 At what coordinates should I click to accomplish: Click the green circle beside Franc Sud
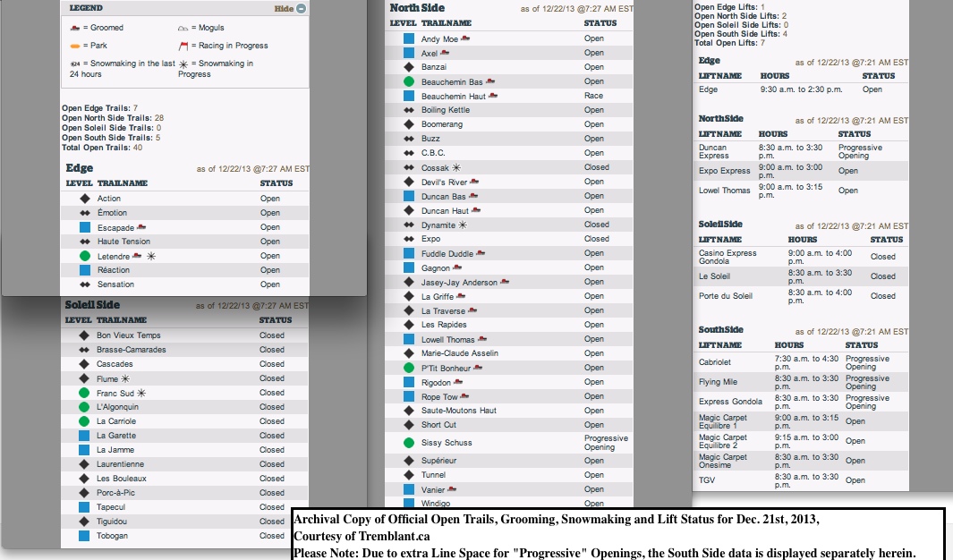(84, 393)
